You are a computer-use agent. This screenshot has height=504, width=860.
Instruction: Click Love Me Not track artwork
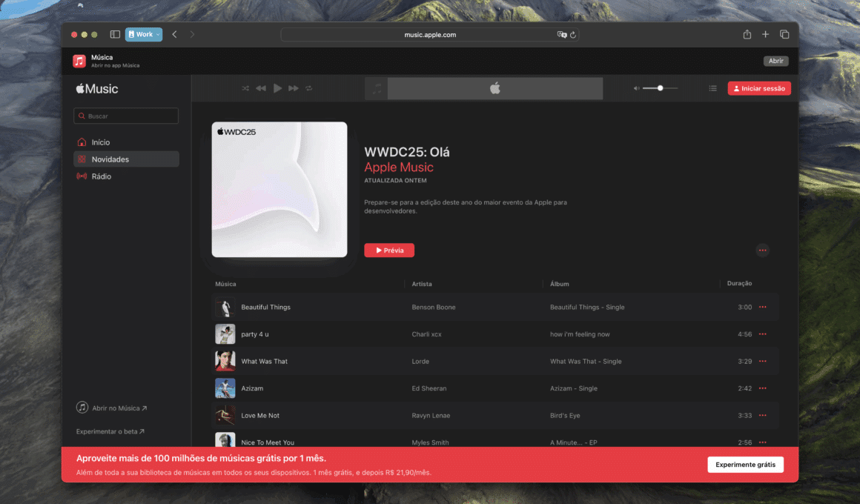coord(225,415)
